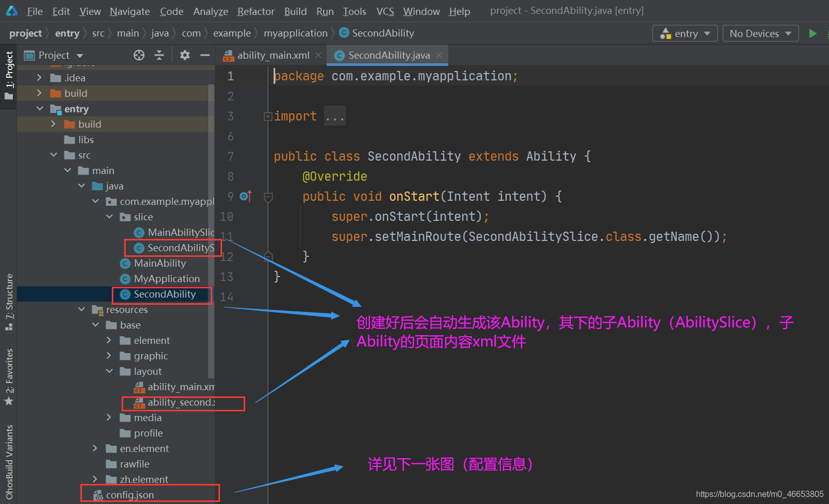The height and width of the screenshot is (504, 829).
Task: Collapse the base folder
Action: point(95,325)
